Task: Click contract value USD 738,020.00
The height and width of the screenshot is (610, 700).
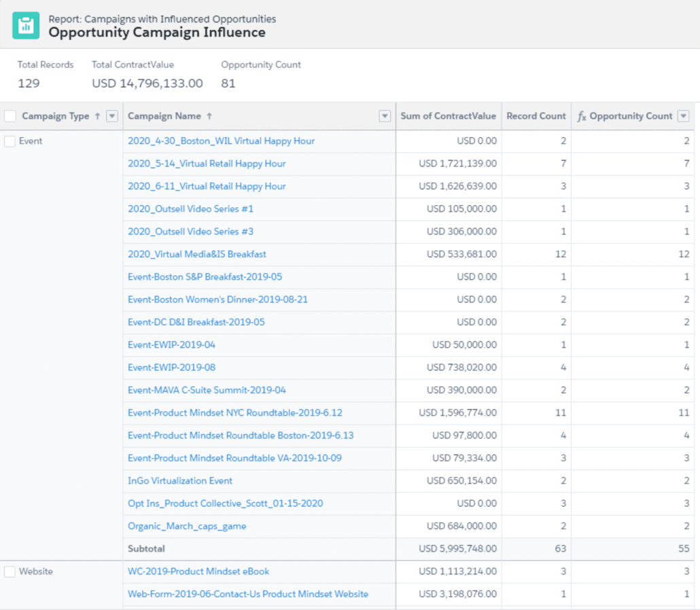Action: (x=461, y=367)
